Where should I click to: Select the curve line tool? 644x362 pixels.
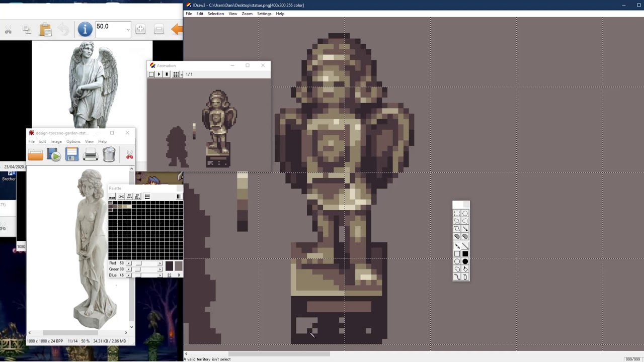pyautogui.click(x=457, y=277)
